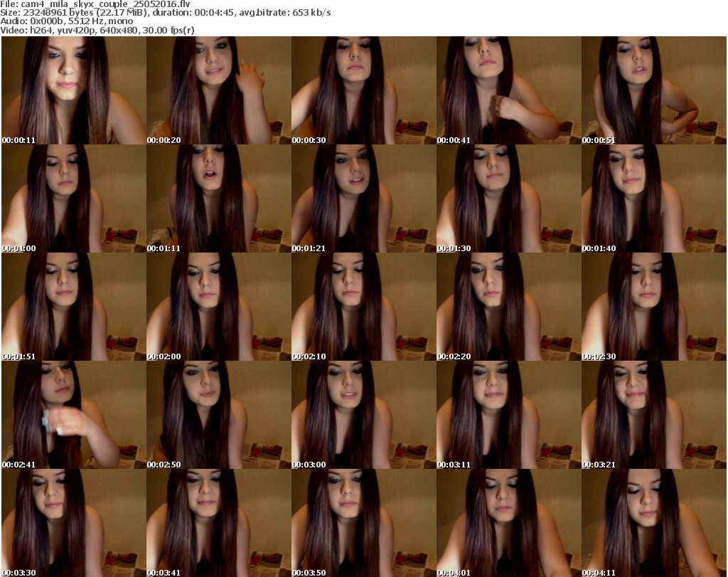The image size is (728, 577).
Task: Choose the frame marked 00:03:21
Action: 654,414
